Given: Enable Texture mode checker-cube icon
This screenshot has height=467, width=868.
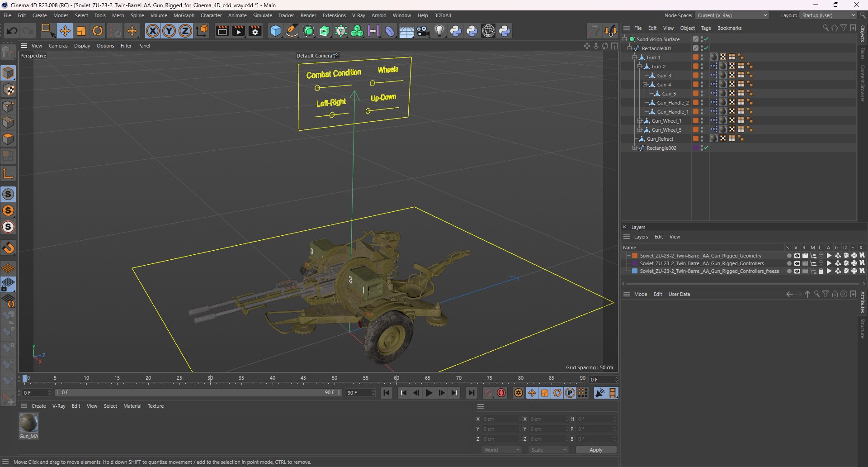Looking at the screenshot, I should (x=8, y=90).
